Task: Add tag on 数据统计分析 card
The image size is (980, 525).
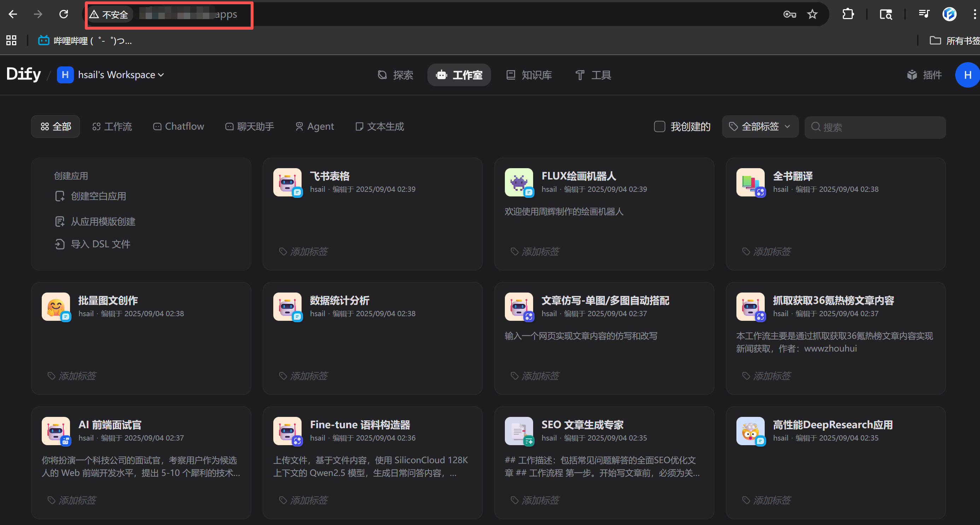Action: (x=303, y=376)
